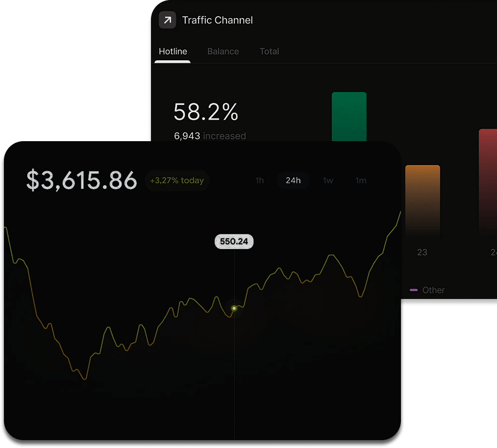Set chart range to 1h
This screenshot has width=497, height=448.
260,180
